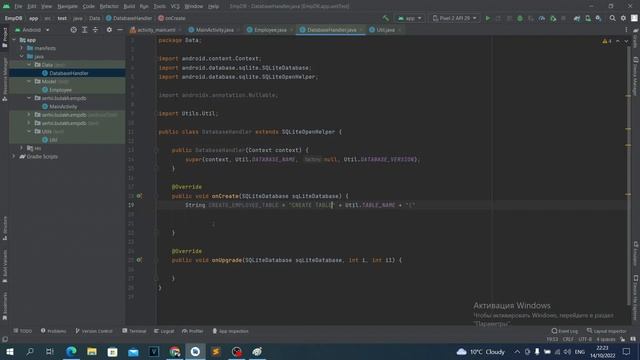The image size is (640, 360).
Task: Open the Gradle side panel on right
Action: (636, 38)
